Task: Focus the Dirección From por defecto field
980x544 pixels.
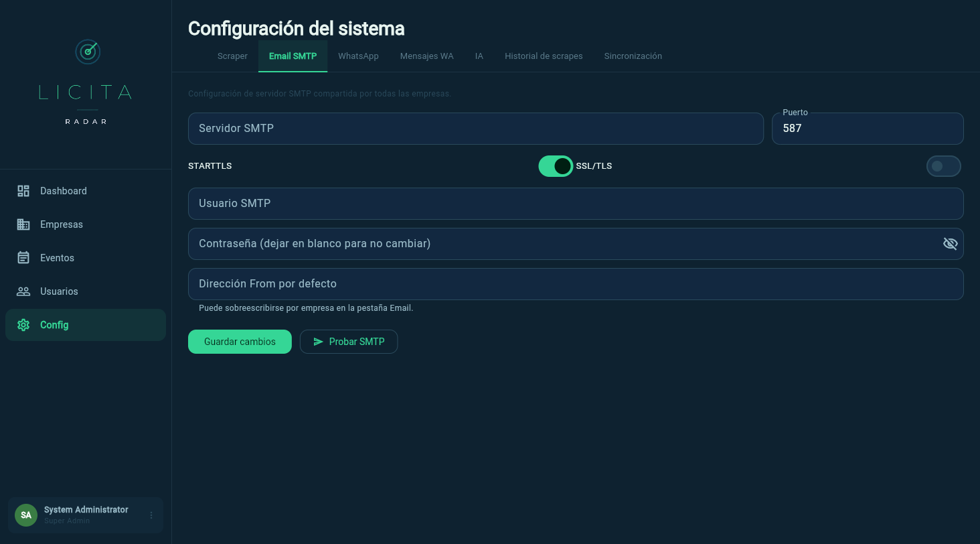Action: (x=576, y=284)
